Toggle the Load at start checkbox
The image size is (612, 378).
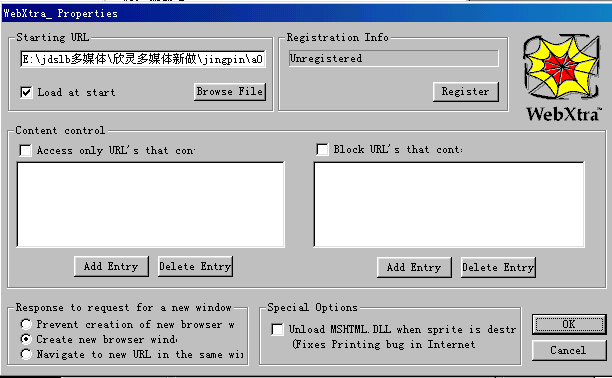[x=26, y=93]
